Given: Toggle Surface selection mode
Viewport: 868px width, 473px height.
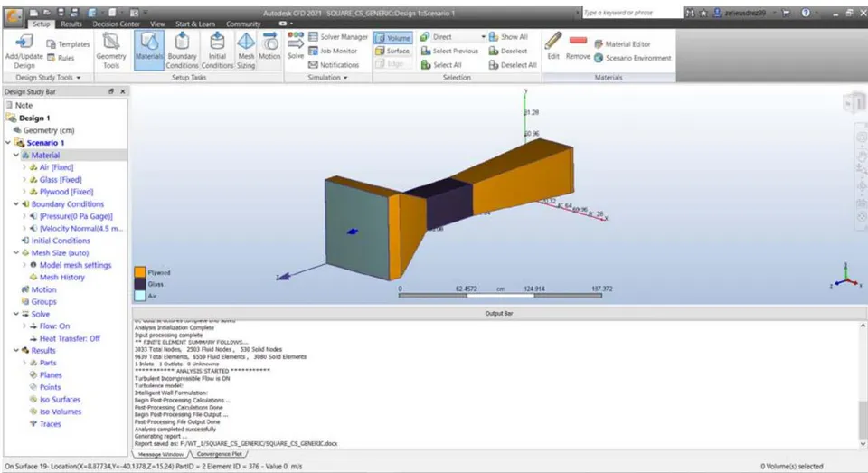Looking at the screenshot, I should 393,51.
